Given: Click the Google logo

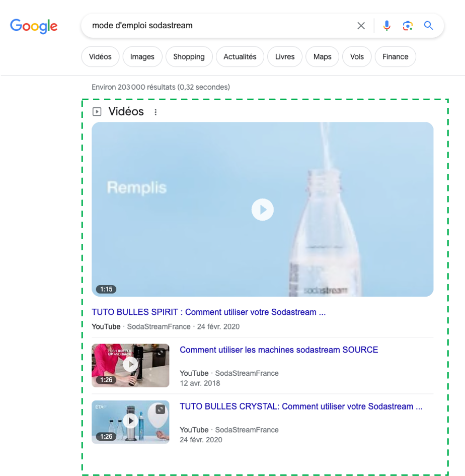Looking at the screenshot, I should tap(34, 26).
